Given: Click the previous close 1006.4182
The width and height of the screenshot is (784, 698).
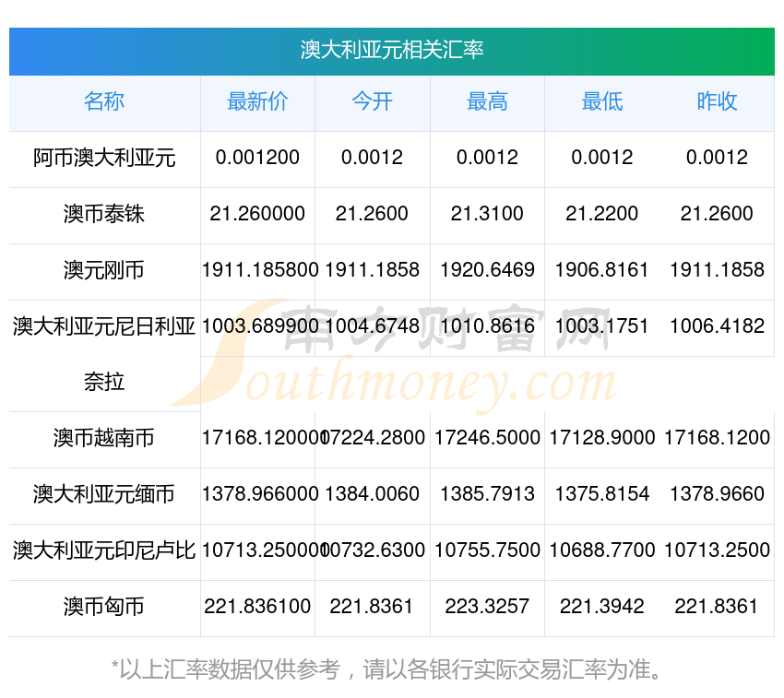Looking at the screenshot, I should point(717,326).
